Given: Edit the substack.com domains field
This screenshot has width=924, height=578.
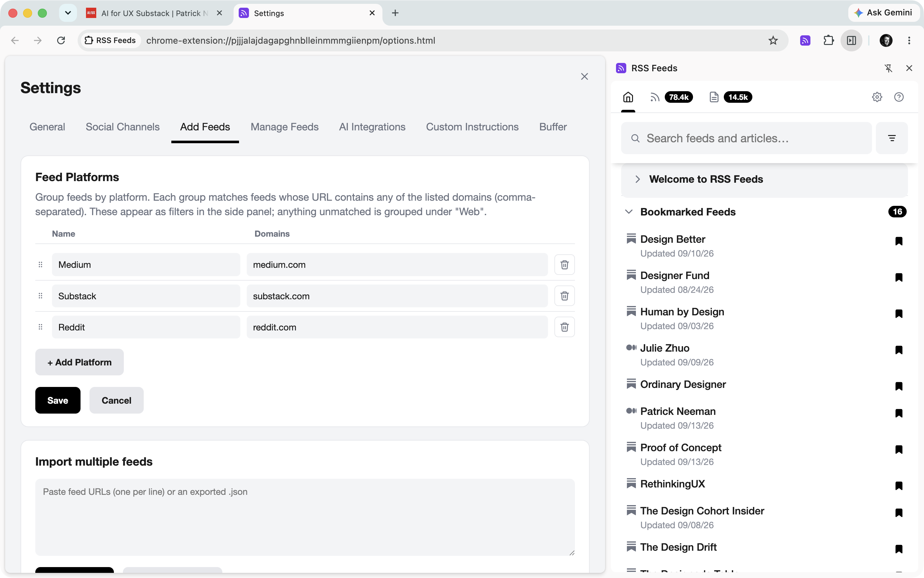Looking at the screenshot, I should tap(397, 296).
